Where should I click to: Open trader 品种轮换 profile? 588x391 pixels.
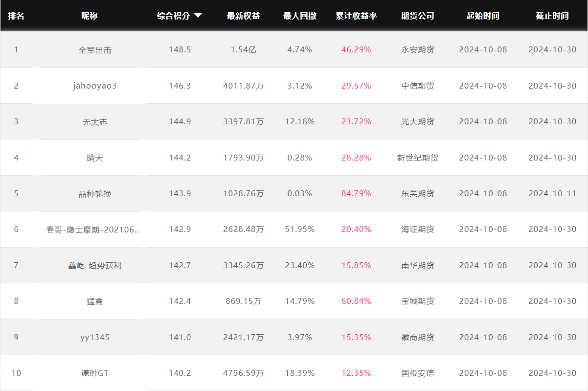95,193
